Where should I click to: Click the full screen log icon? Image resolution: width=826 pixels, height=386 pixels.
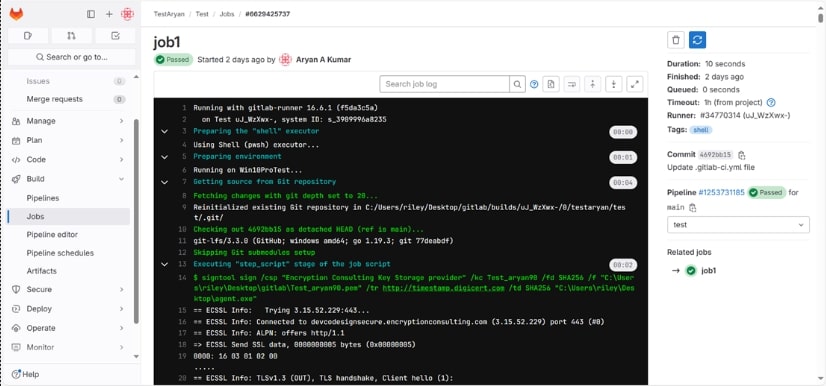635,84
